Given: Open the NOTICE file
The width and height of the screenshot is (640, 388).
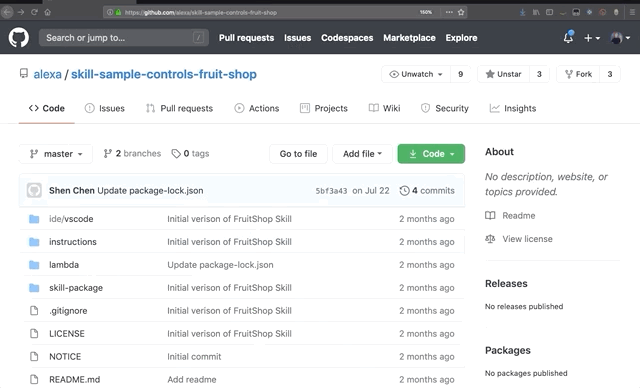Looking at the screenshot, I should click(x=65, y=357).
